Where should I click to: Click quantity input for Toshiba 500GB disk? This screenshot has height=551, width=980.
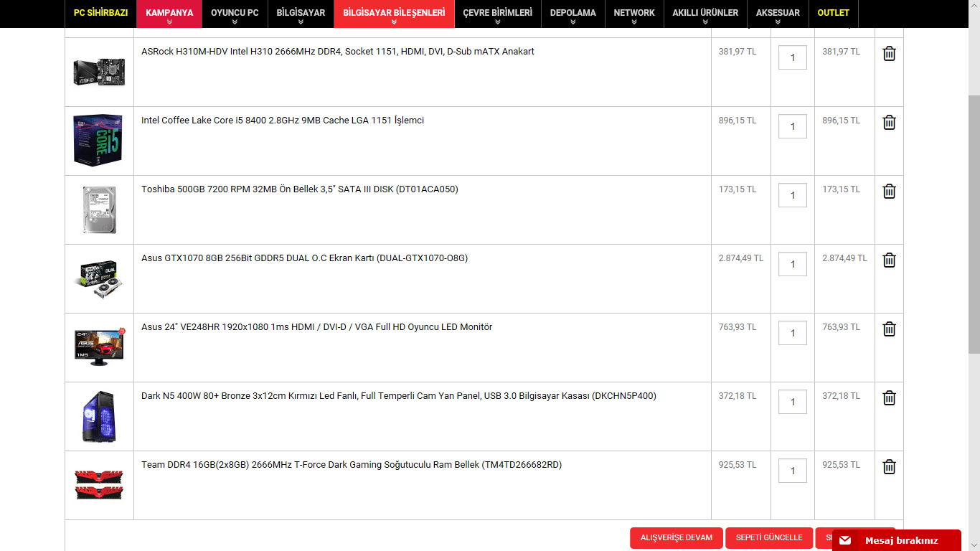pyautogui.click(x=793, y=195)
